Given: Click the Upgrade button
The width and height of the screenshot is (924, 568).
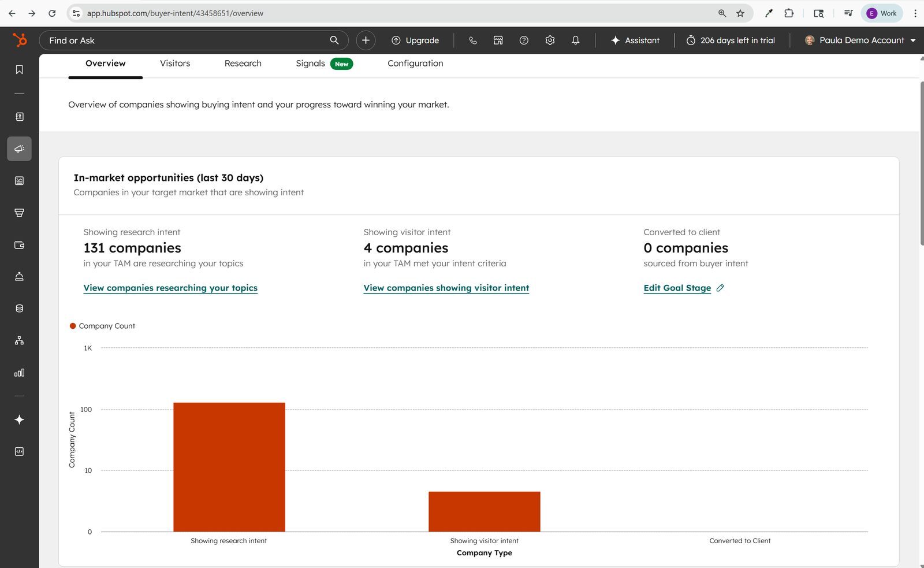Looking at the screenshot, I should coord(415,40).
